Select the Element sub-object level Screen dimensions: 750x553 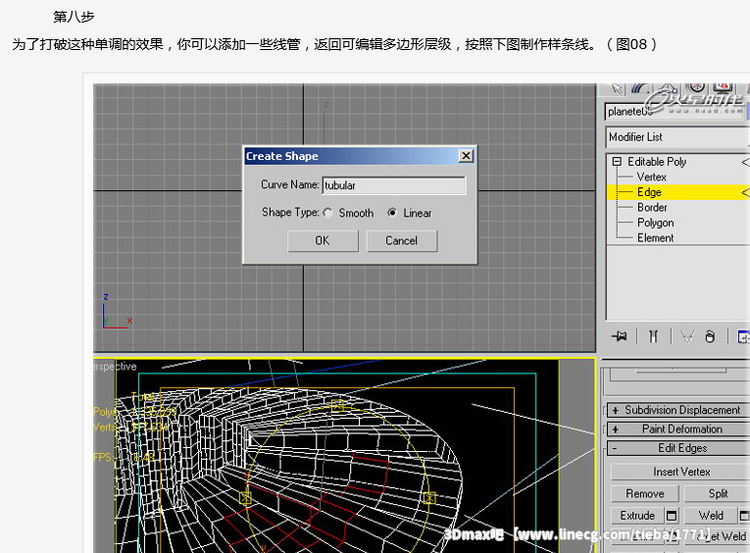coord(655,238)
